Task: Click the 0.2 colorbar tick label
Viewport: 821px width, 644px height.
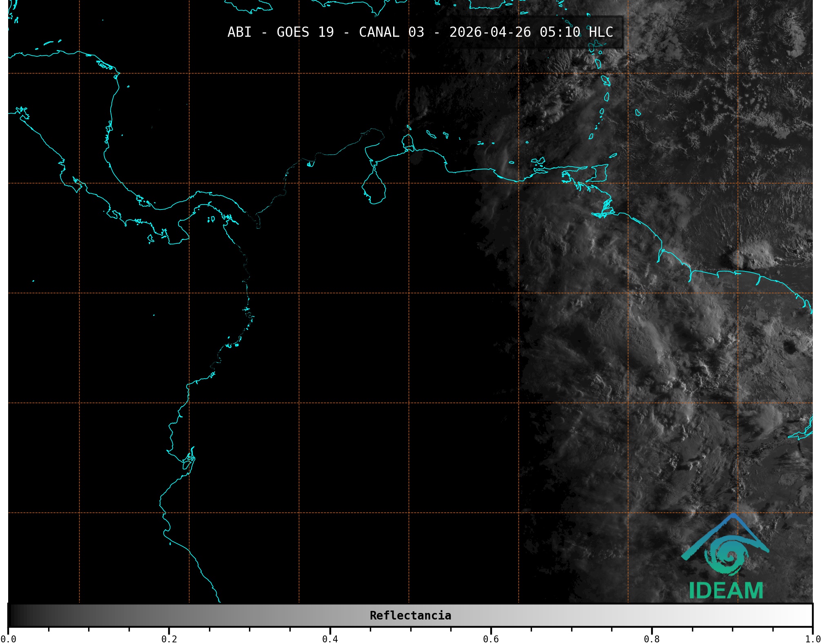Action: (169, 639)
